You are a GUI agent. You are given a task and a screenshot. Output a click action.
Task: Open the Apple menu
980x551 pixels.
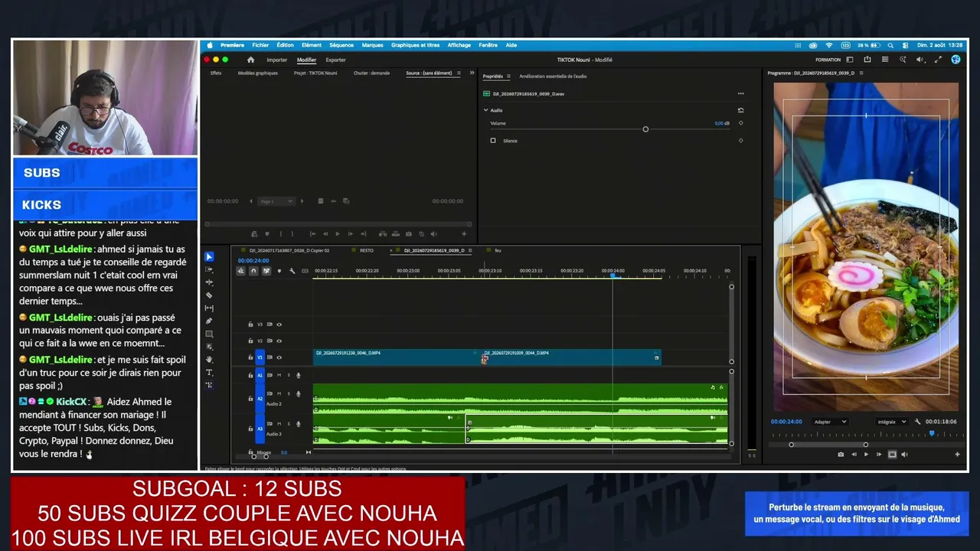pyautogui.click(x=210, y=45)
